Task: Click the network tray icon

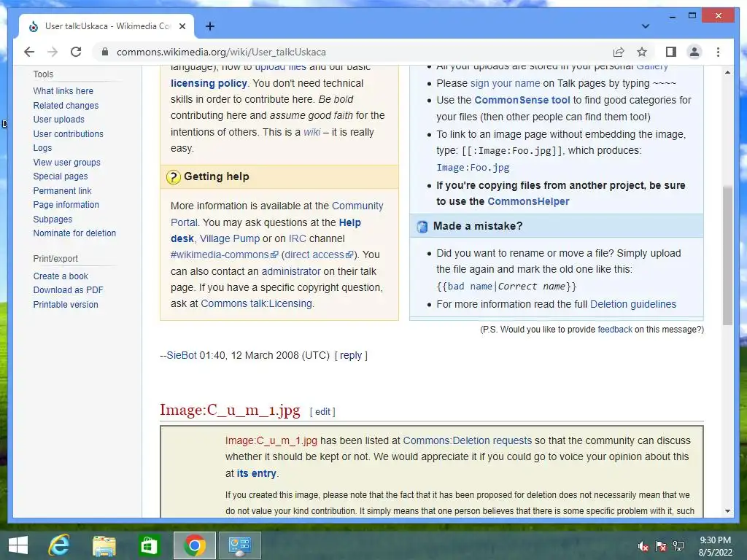Action: click(x=678, y=546)
